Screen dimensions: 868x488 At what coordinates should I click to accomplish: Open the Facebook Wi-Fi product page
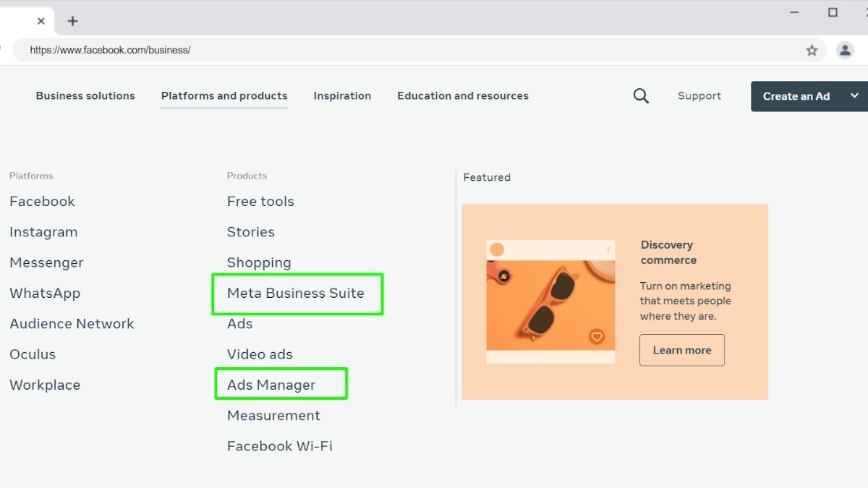coord(279,445)
